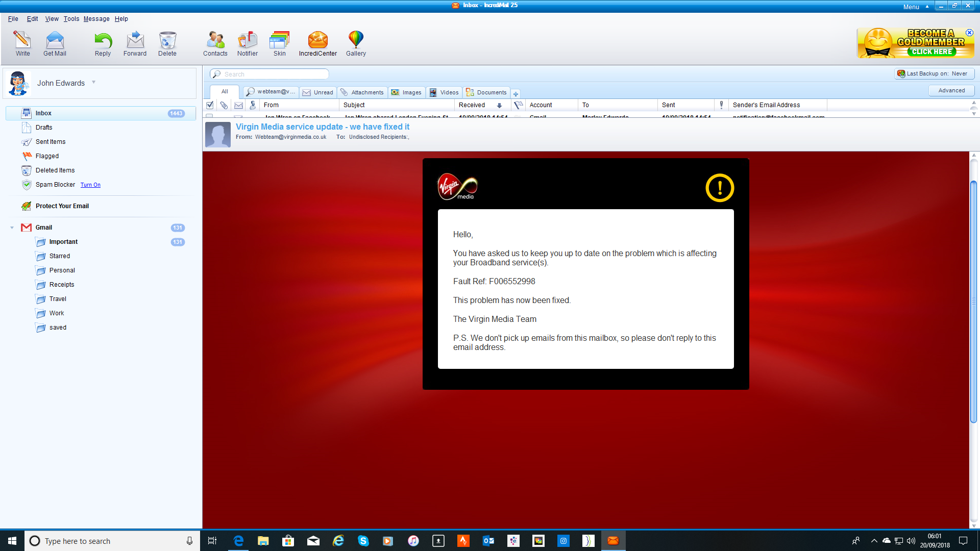Viewport: 980px width, 551px height.
Task: Click the Last Backup on: Never button
Action: [934, 73]
